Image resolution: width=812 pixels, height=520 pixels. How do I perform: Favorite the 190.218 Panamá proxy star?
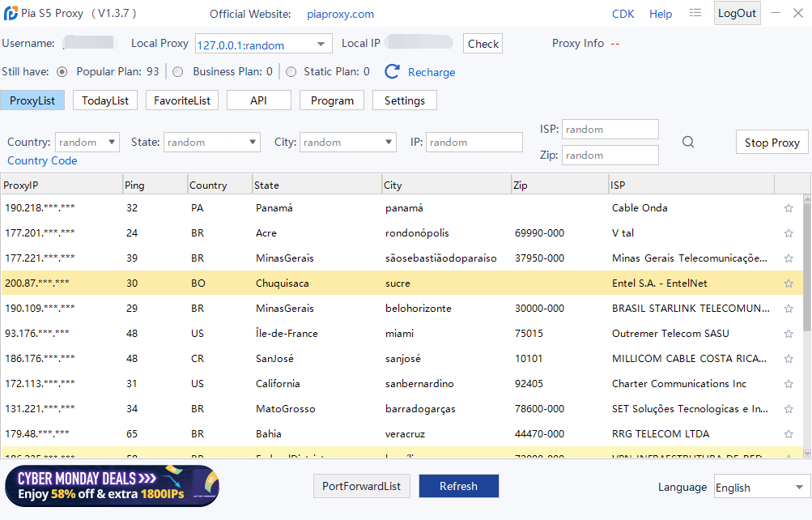coord(789,208)
